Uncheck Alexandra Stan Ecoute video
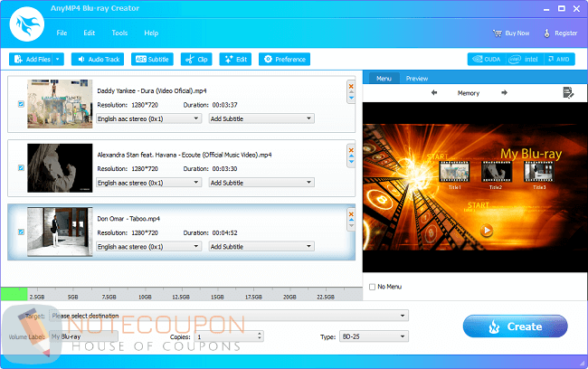This screenshot has width=588, height=369. 21,167
